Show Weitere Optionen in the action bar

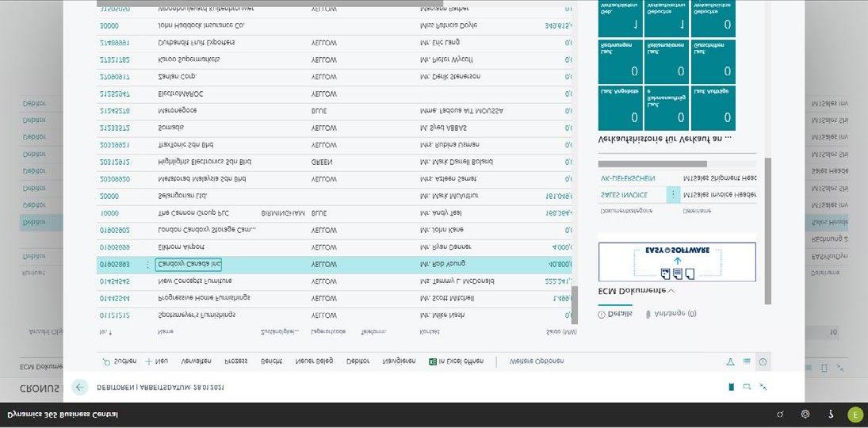tap(537, 361)
